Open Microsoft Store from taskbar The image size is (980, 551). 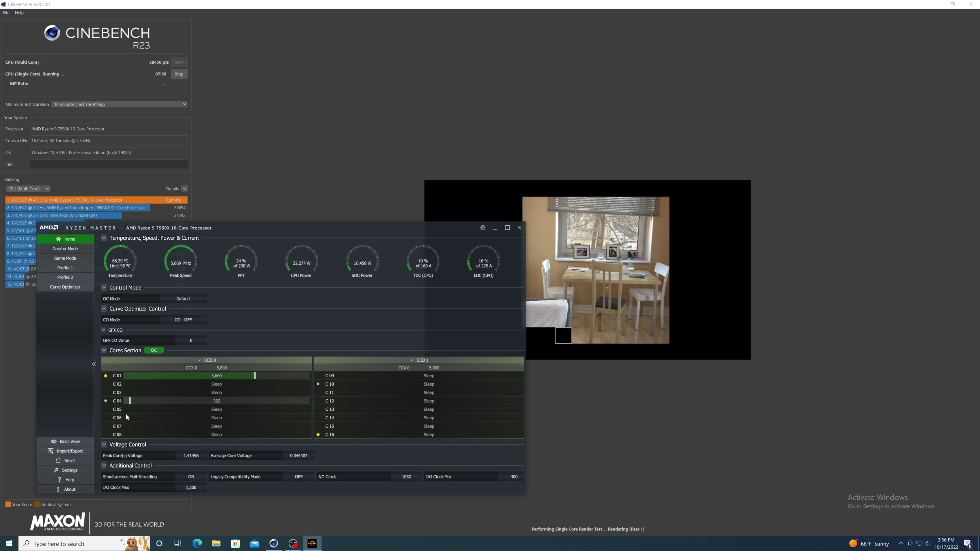(236, 543)
